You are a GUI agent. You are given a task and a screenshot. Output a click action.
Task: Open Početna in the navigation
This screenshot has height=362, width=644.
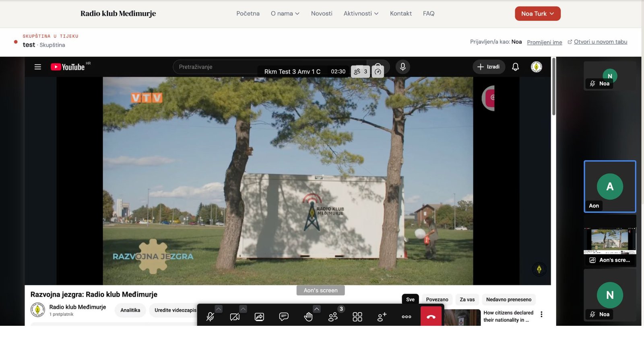(248, 14)
